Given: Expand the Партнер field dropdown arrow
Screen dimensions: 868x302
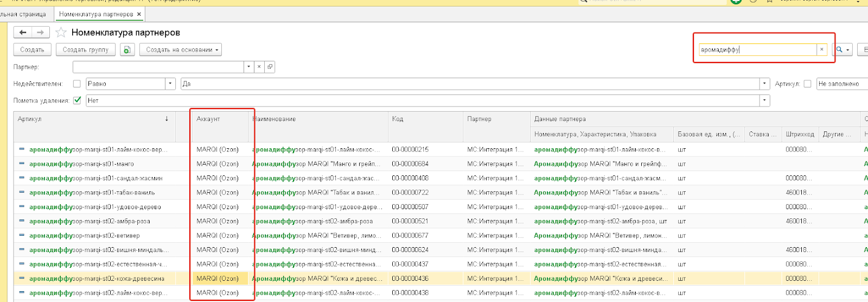Looking at the screenshot, I should [x=249, y=67].
